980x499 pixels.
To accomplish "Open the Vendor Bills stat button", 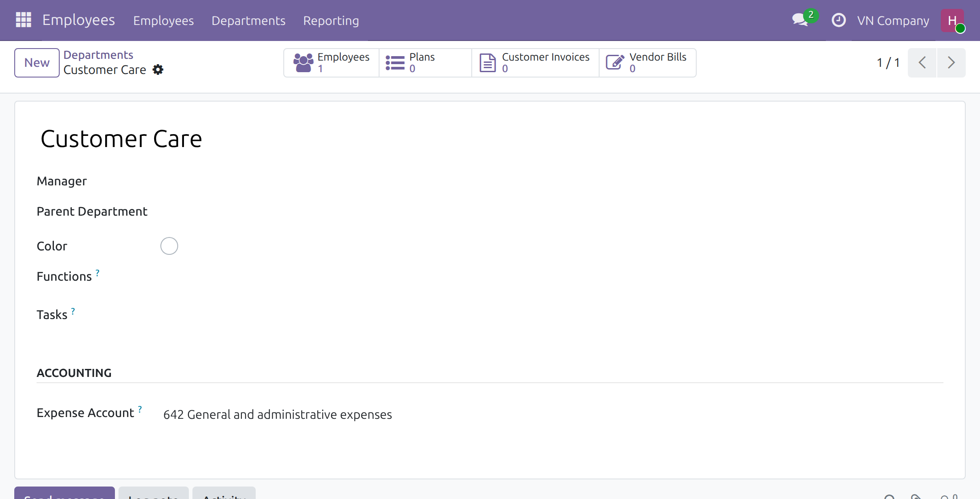I will (647, 62).
